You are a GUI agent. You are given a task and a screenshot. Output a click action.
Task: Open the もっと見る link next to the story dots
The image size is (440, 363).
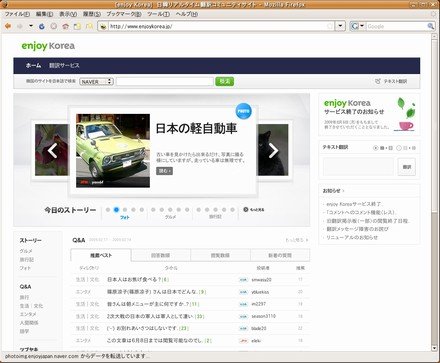tap(257, 210)
